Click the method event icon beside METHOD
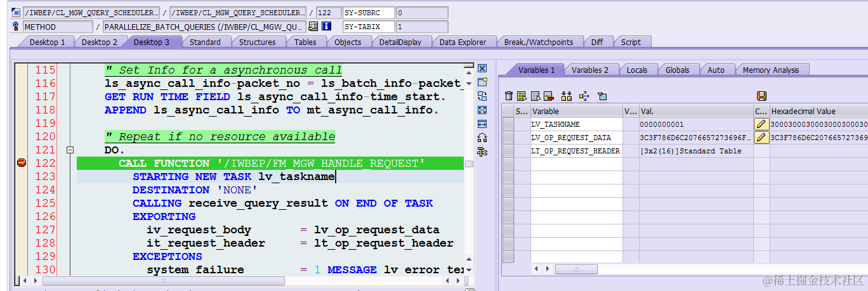 [x=16, y=27]
